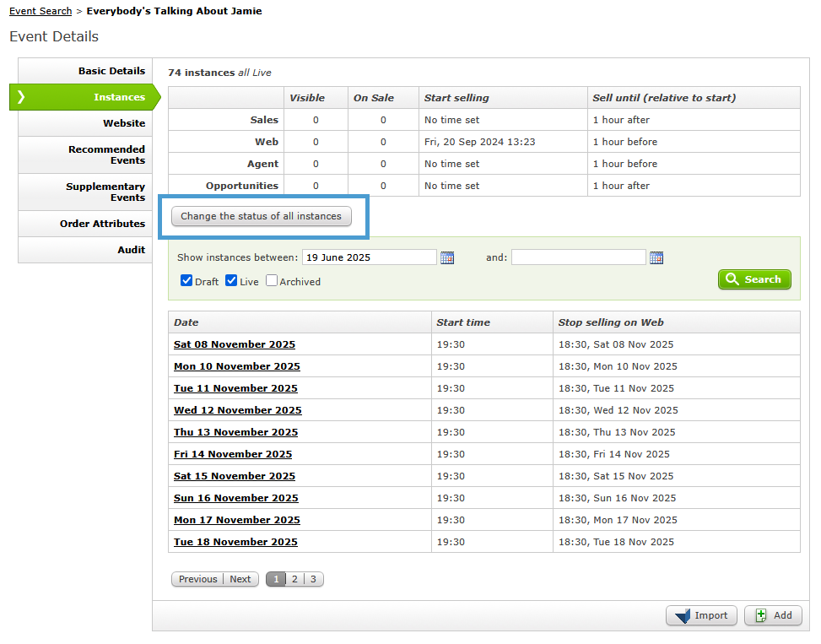Click the Next page button
The height and width of the screenshot is (644, 821).
(x=240, y=579)
